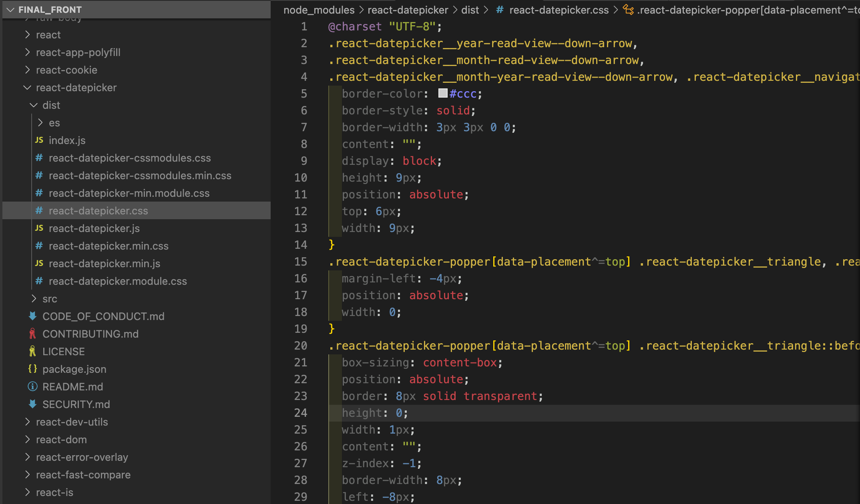This screenshot has height=504, width=860.
Task: Click the info icon of README.md
Action: coord(33,386)
